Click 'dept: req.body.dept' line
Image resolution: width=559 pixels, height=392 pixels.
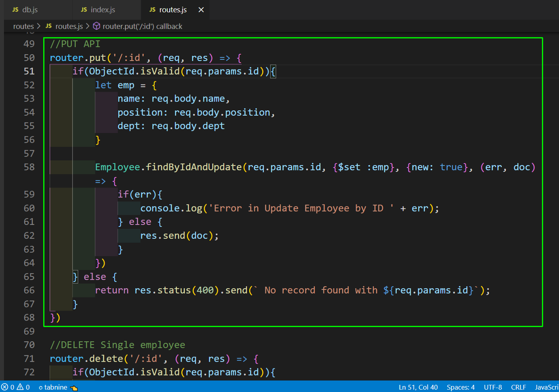tap(171, 126)
